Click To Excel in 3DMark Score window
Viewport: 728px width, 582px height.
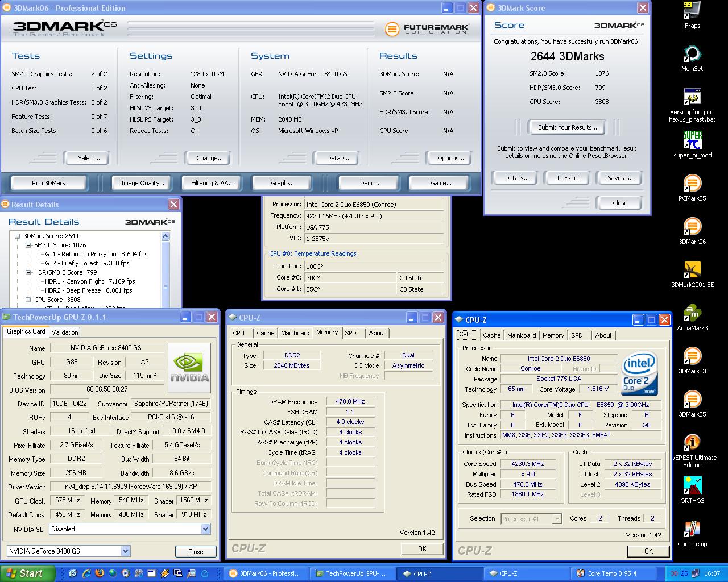pos(567,178)
